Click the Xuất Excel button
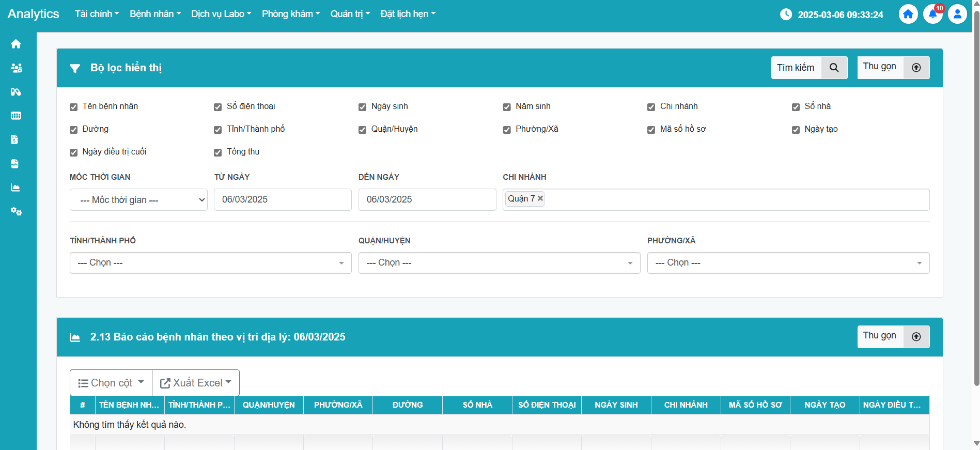The height and width of the screenshot is (450, 980). point(196,383)
